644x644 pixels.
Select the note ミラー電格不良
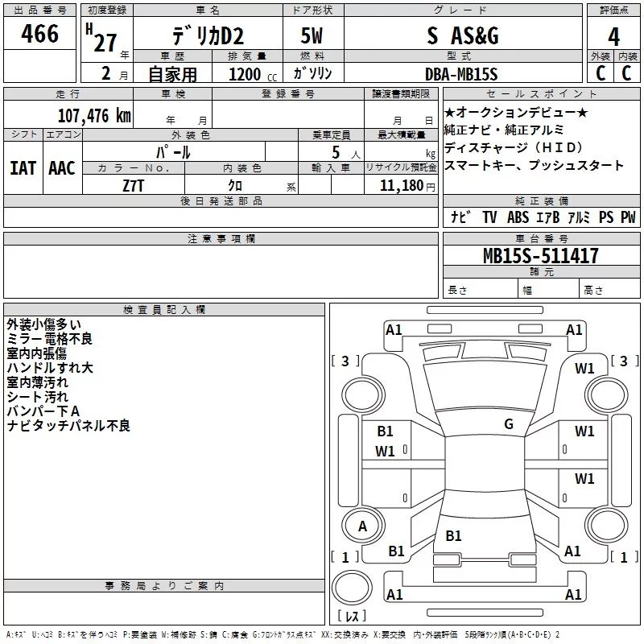pyautogui.click(x=50, y=339)
